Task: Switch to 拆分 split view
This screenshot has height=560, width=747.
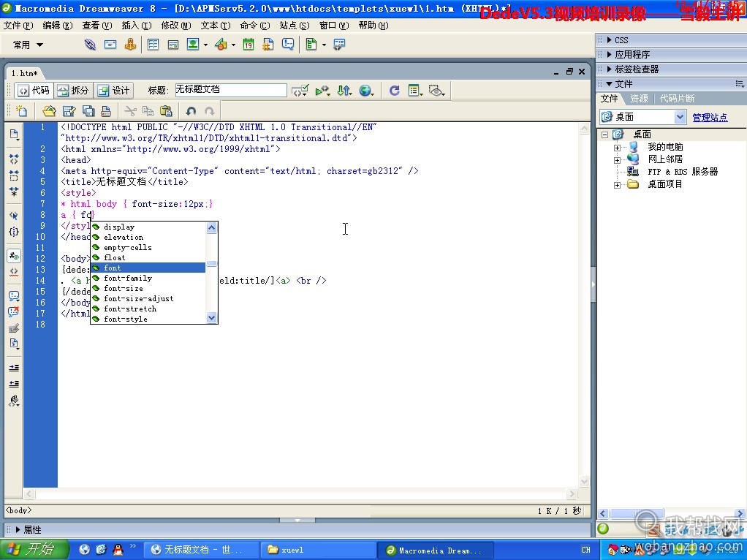Action: click(x=73, y=90)
